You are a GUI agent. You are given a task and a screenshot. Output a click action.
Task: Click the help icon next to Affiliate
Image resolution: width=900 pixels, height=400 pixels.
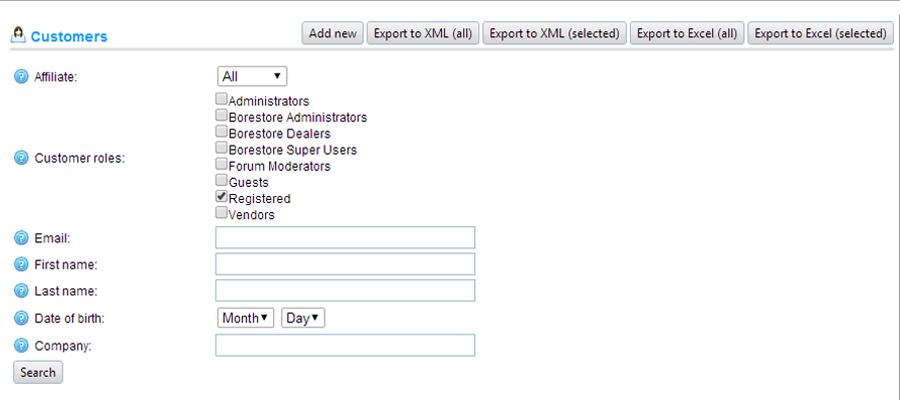click(21, 76)
